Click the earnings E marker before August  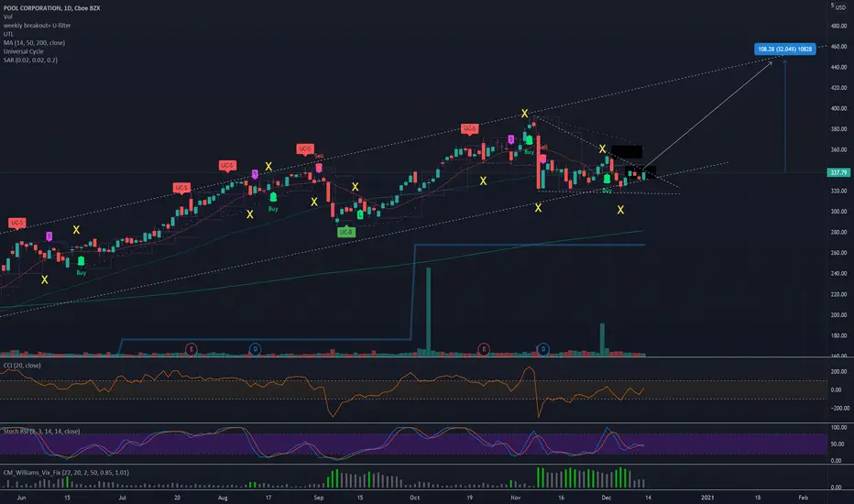[192, 349]
